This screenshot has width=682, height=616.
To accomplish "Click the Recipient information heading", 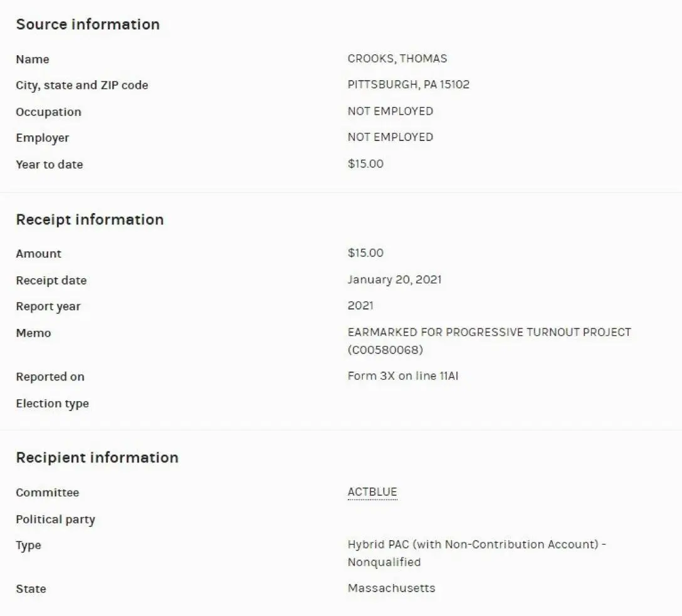I will [97, 457].
